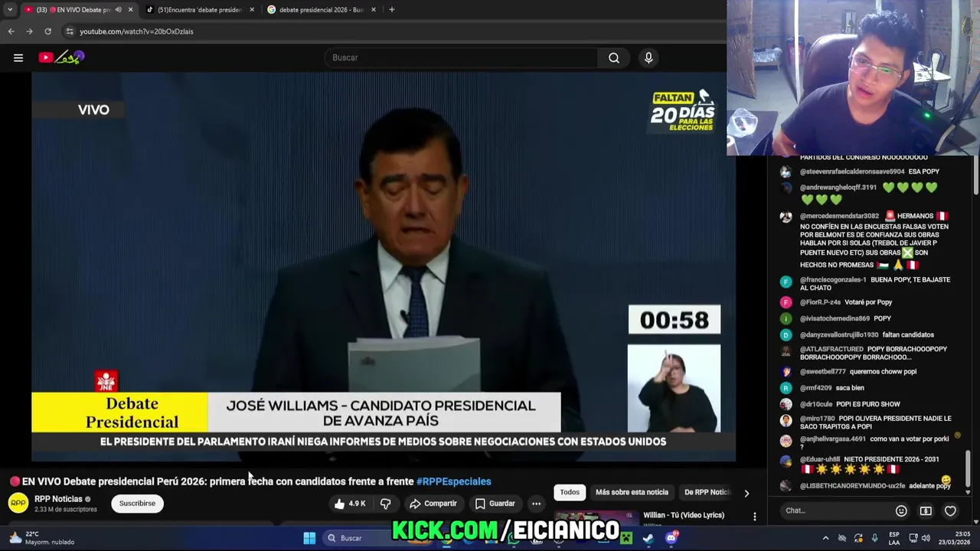This screenshot has width=980, height=551.
Task: Show hidden system tray icons
Action: click(825, 538)
